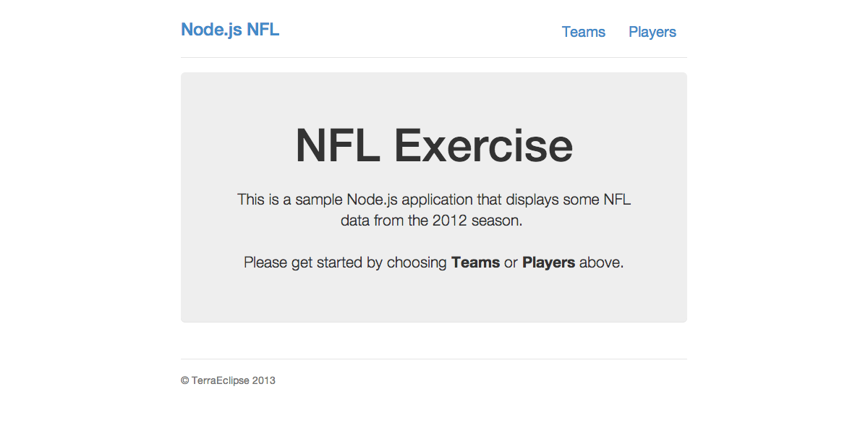Image resolution: width=868 pixels, height=431 pixels.
Task: Click the NFL Exercise heading
Action: [434, 145]
